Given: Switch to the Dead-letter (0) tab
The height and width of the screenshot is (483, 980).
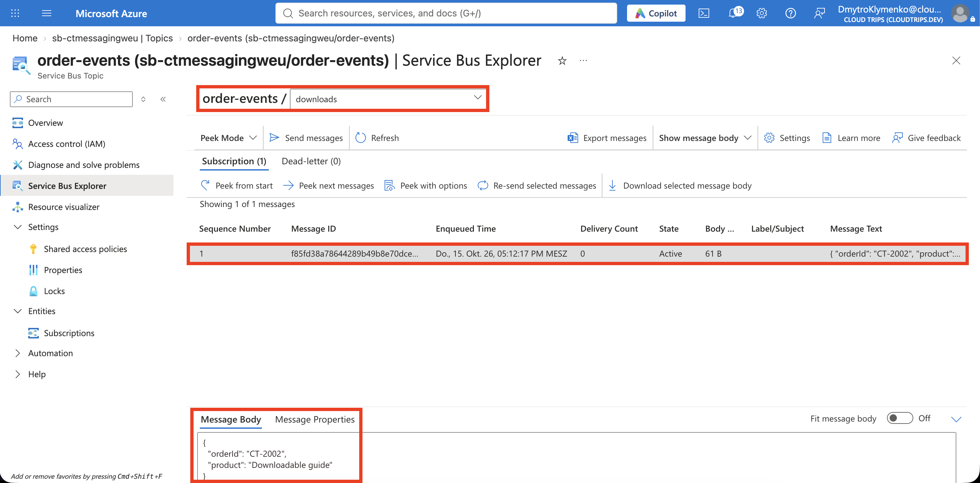Looking at the screenshot, I should [x=311, y=161].
